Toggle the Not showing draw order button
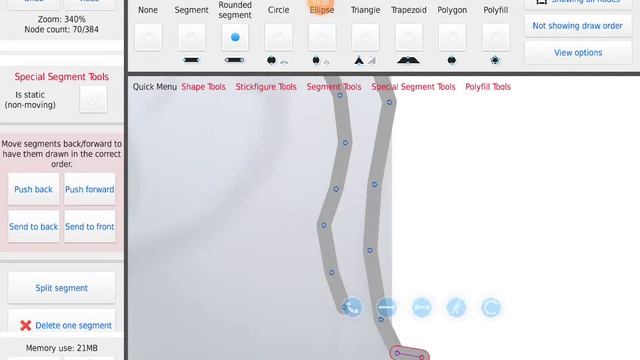The image size is (640, 360). 578,26
